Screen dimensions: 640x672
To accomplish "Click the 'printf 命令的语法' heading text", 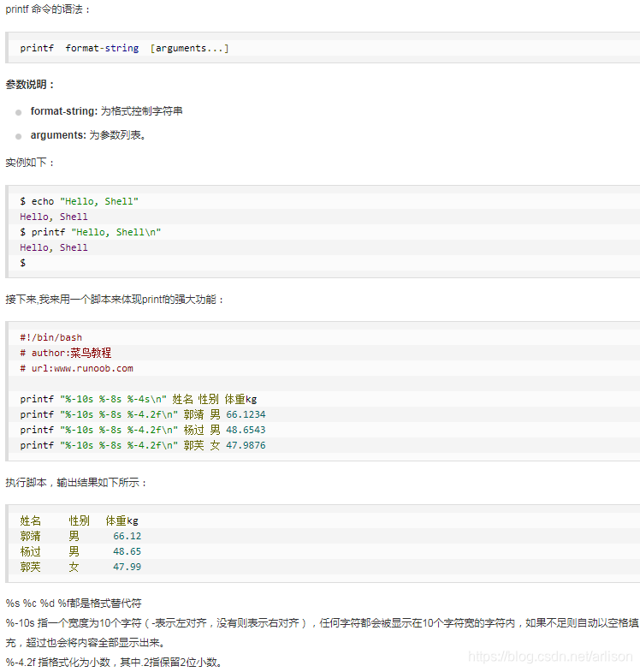I will tap(48, 9).
